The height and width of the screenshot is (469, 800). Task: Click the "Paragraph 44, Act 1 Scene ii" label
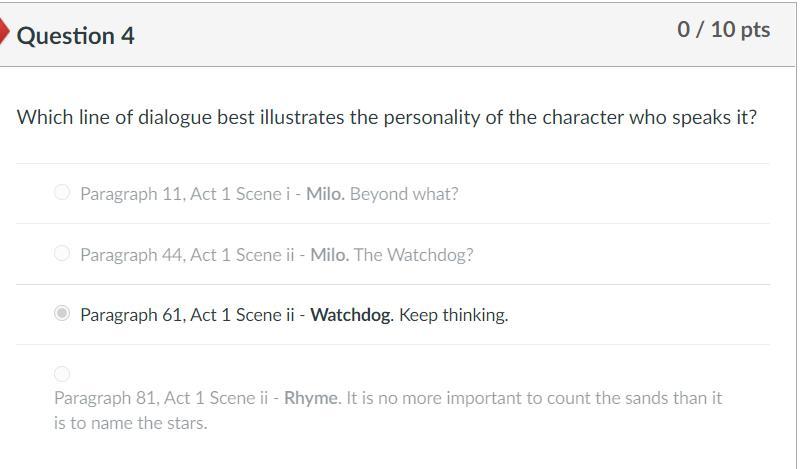188,255
